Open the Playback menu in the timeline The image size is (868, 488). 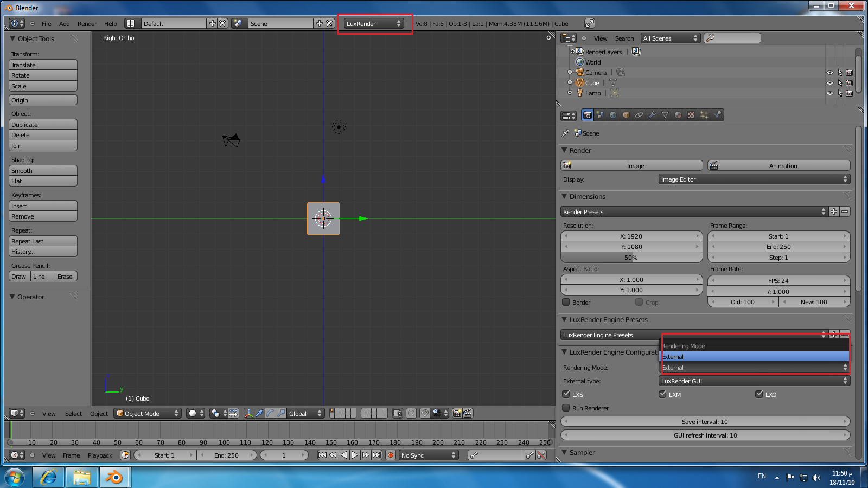[x=100, y=455]
